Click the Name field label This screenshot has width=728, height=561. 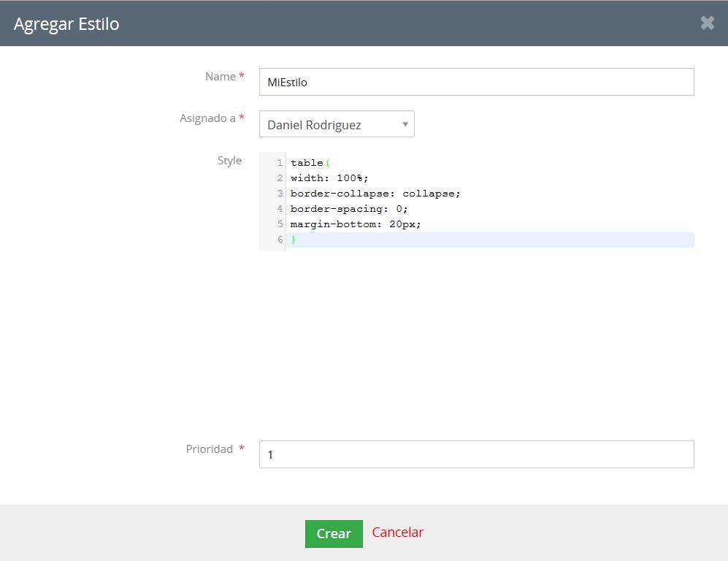pos(221,77)
